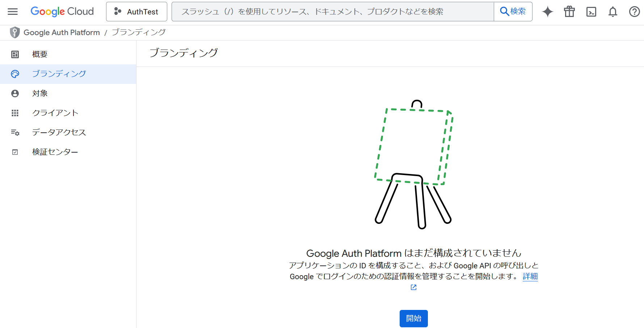Open the 概要 sidebar item

[68, 54]
